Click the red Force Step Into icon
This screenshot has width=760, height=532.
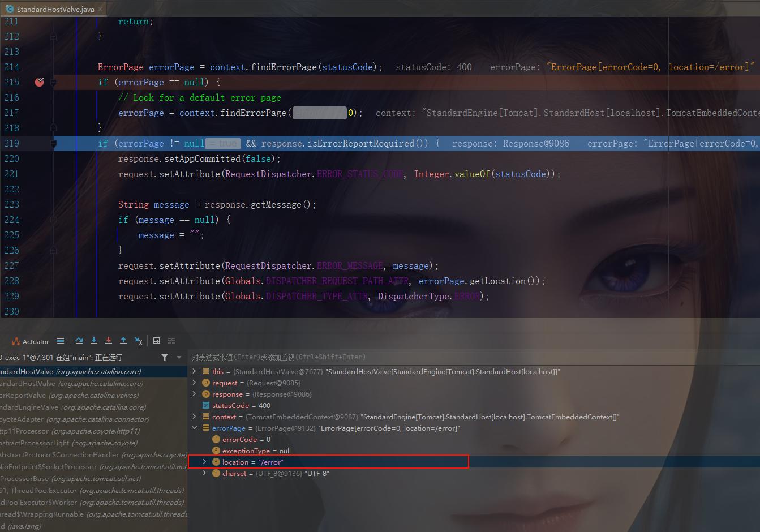click(x=109, y=341)
